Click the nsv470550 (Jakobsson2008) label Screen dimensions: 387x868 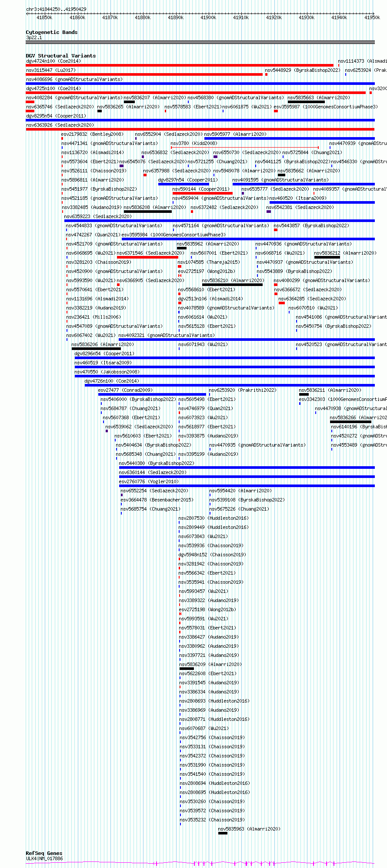[107, 372]
